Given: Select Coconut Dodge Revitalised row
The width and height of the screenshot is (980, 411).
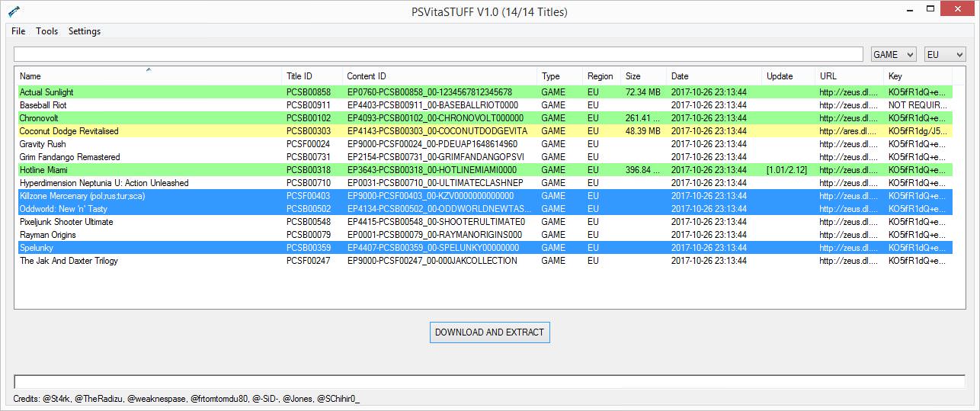Looking at the screenshot, I should [485, 131].
